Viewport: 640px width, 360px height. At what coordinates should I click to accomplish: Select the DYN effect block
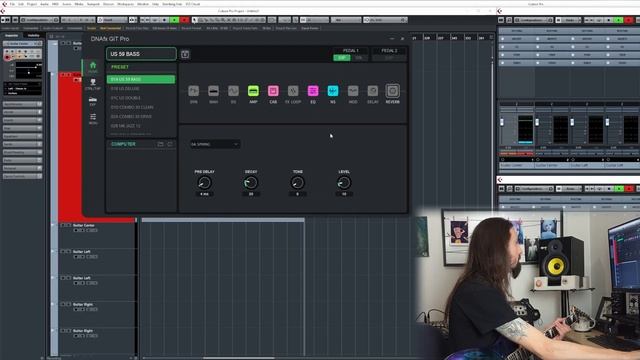[193, 91]
